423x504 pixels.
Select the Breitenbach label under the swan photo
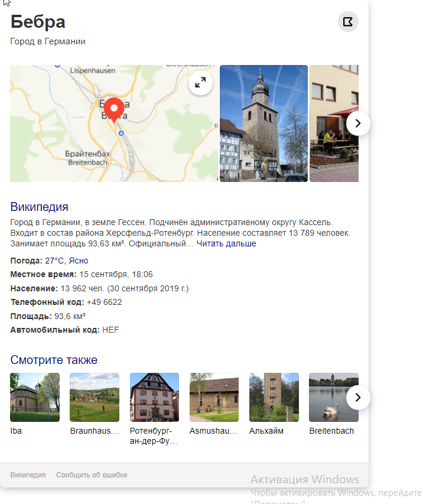click(x=331, y=431)
